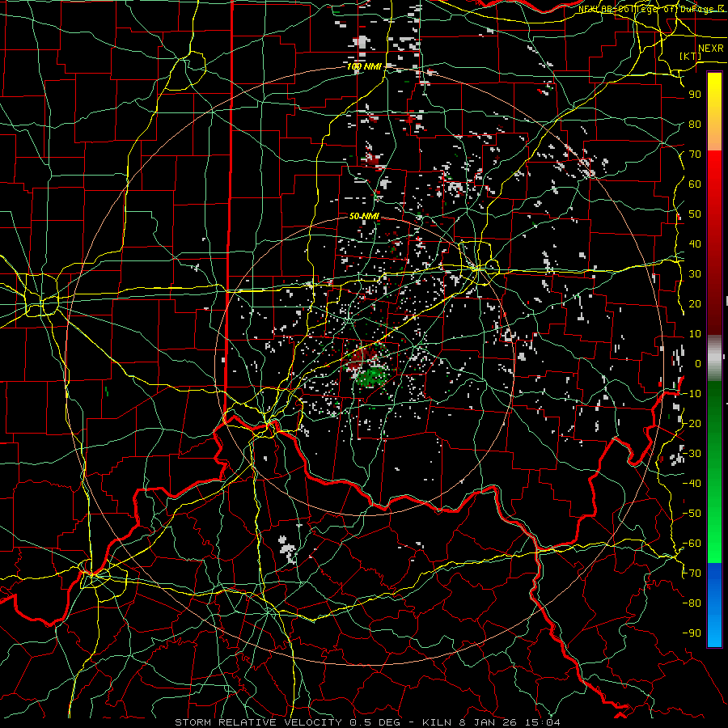Click the positive 50 scale value
The image size is (728, 728).
click(x=695, y=214)
